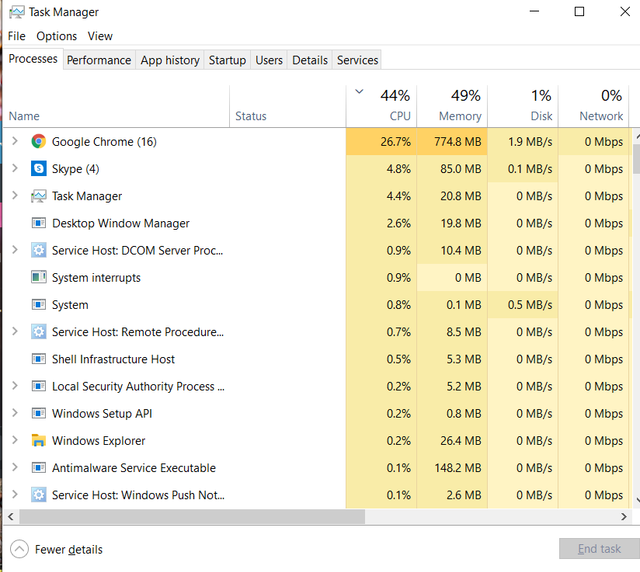This screenshot has width=640, height=572.
Task: Click the icon beside the System process
Action: (38, 305)
